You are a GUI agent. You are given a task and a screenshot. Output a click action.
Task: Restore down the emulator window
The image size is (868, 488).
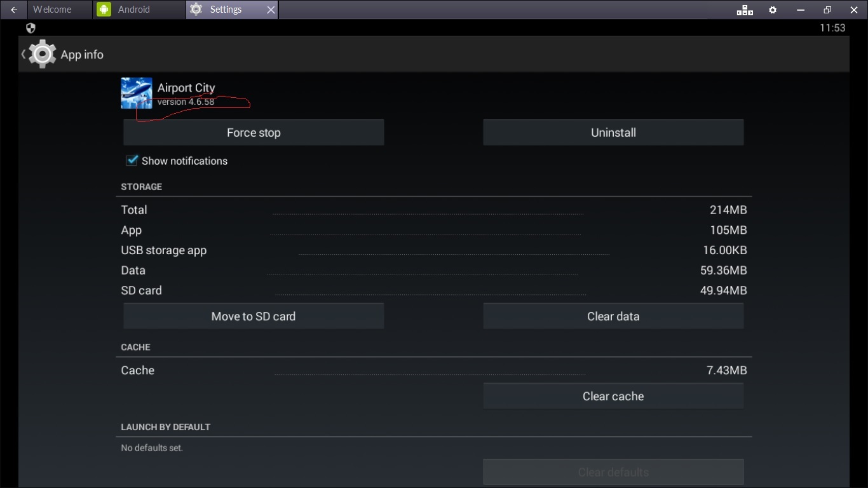click(x=827, y=10)
